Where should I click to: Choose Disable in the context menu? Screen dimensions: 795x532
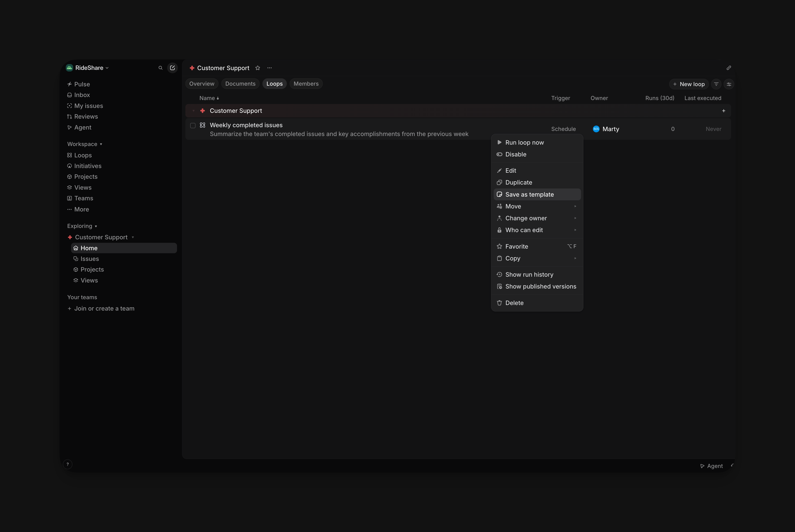(x=537, y=154)
